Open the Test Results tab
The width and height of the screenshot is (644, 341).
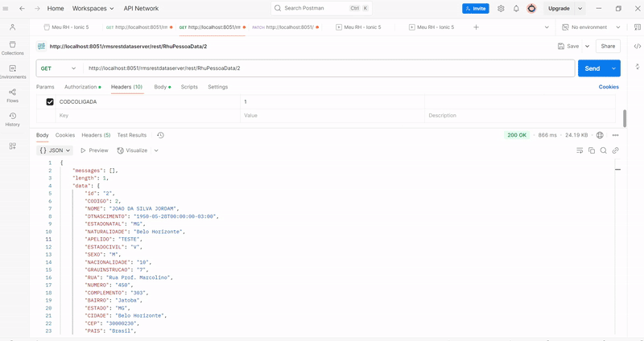coord(132,135)
